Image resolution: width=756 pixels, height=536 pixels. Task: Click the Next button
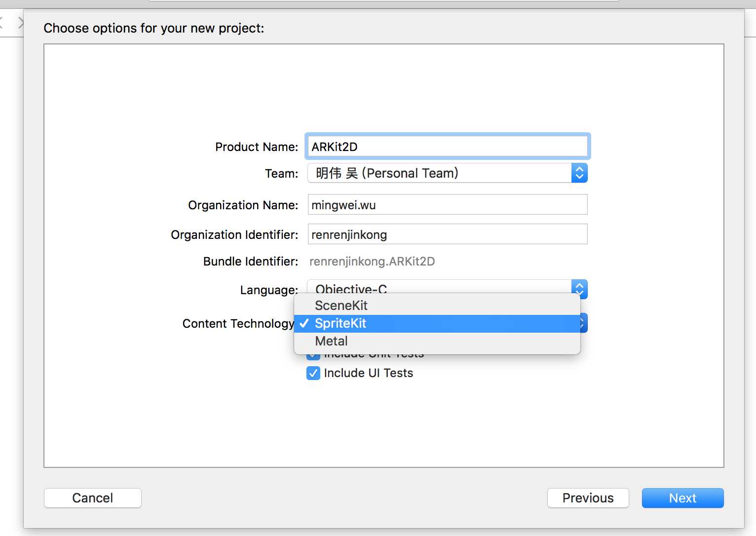coord(682,498)
